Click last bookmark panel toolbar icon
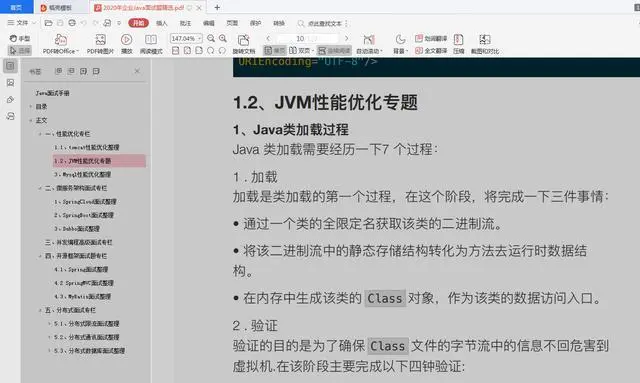 point(96,71)
